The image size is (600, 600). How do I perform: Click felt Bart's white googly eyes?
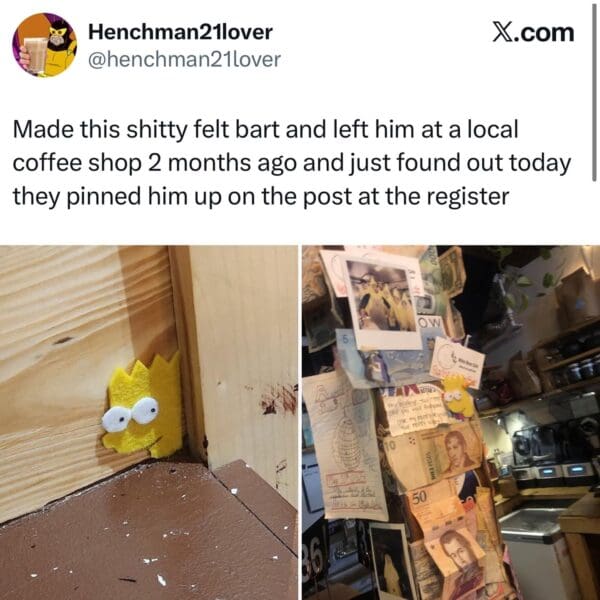pos(130,414)
